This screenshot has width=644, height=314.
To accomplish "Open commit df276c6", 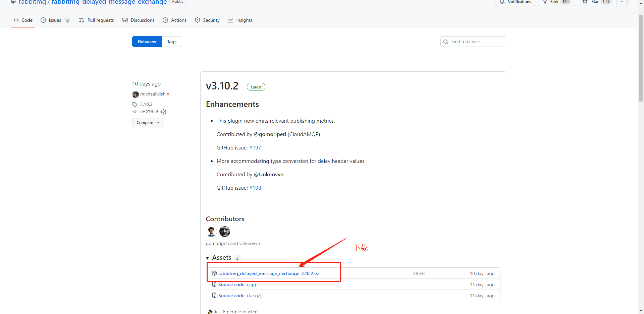I will point(149,112).
